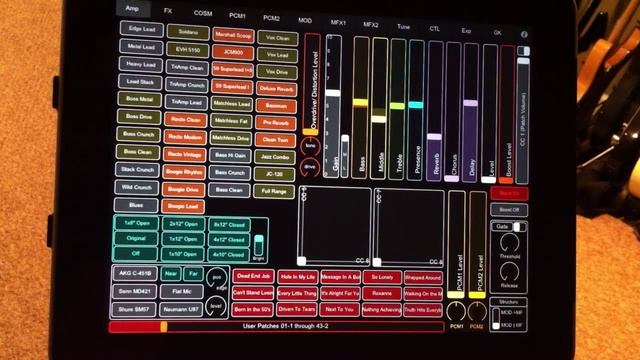Viewport: 640px width, 360px height.
Task: Select the 2x12" Open speaker
Action: (183, 224)
